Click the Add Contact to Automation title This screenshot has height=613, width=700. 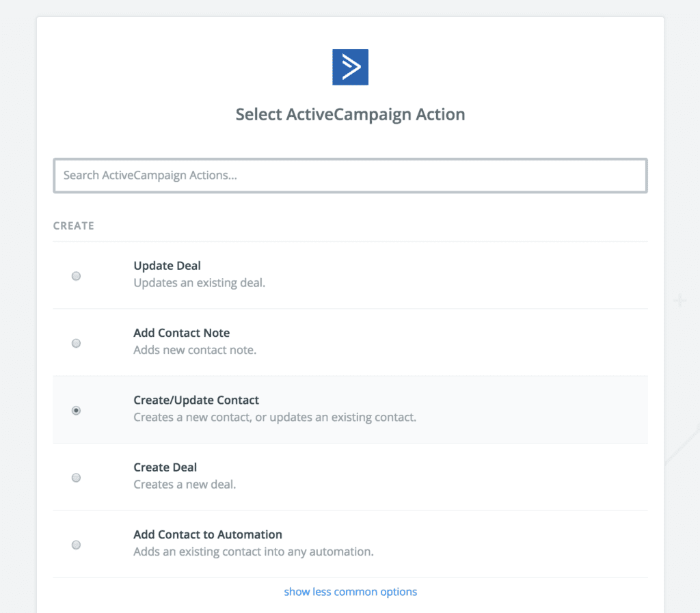(208, 534)
